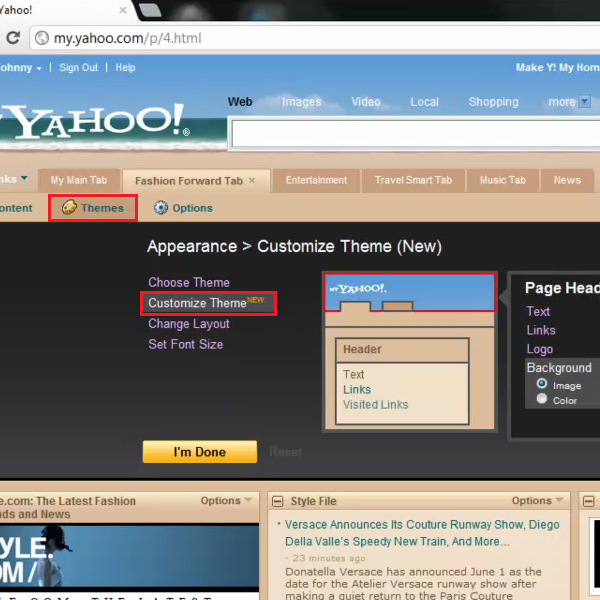600x600 pixels.
Task: Open Set Font Size option
Action: pyautogui.click(x=186, y=344)
